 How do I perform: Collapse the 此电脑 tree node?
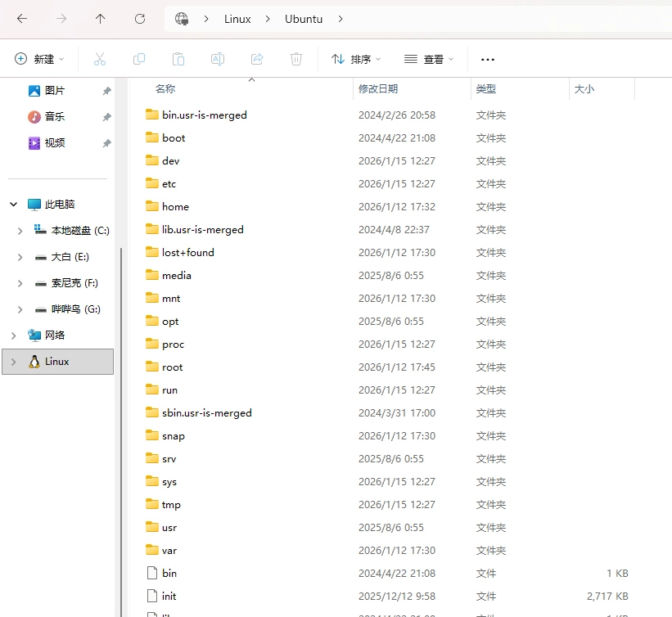pos(13,205)
